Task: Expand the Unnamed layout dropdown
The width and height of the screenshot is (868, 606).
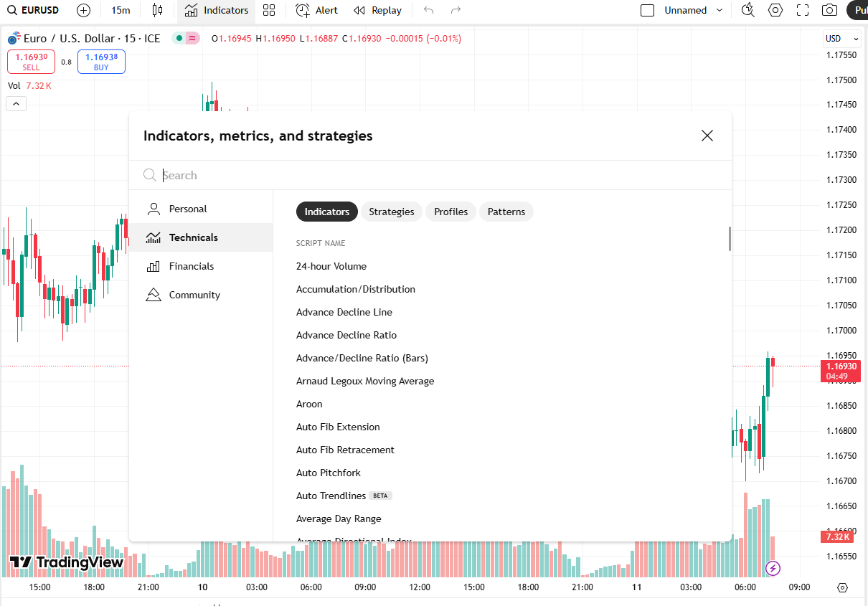Action: 694,11
